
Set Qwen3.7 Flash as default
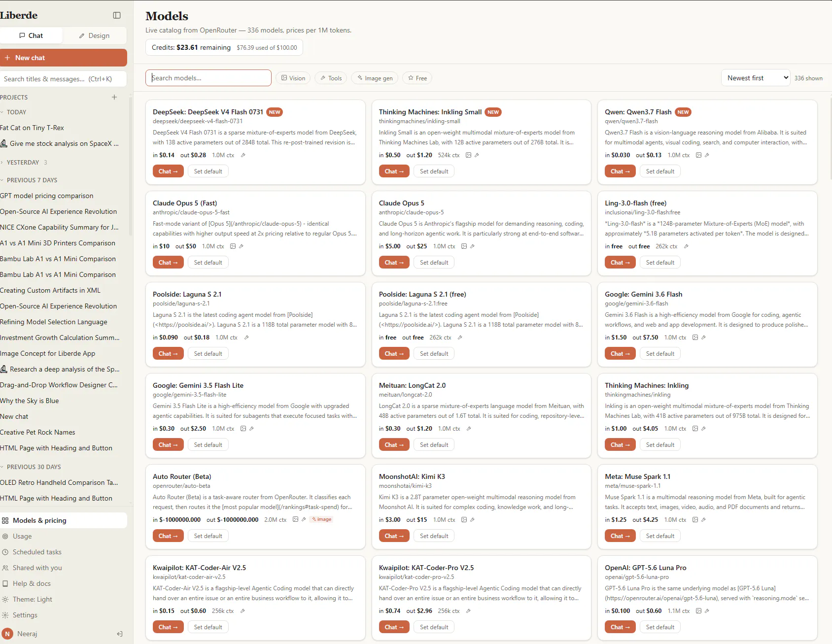click(x=660, y=171)
